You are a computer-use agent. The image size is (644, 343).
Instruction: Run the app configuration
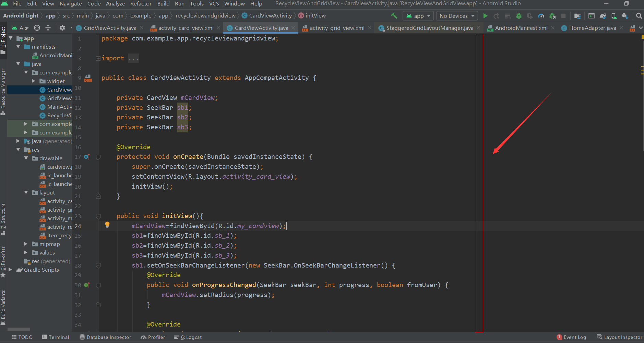click(x=486, y=15)
